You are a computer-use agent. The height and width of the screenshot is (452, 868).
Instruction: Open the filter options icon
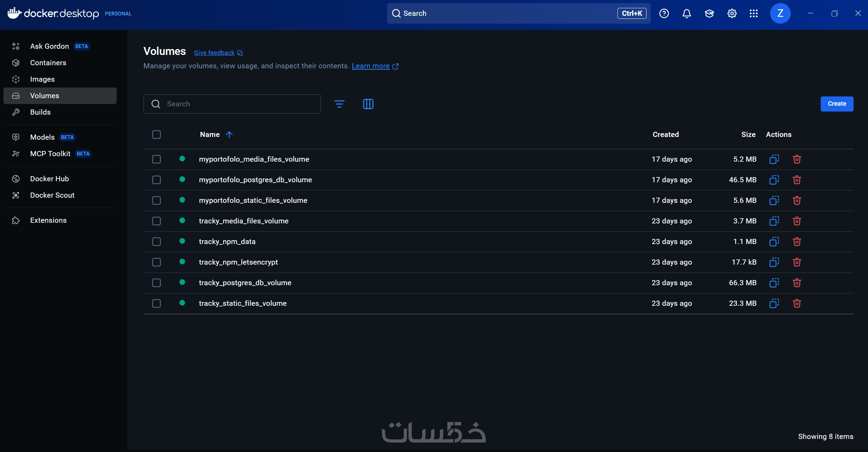click(339, 104)
